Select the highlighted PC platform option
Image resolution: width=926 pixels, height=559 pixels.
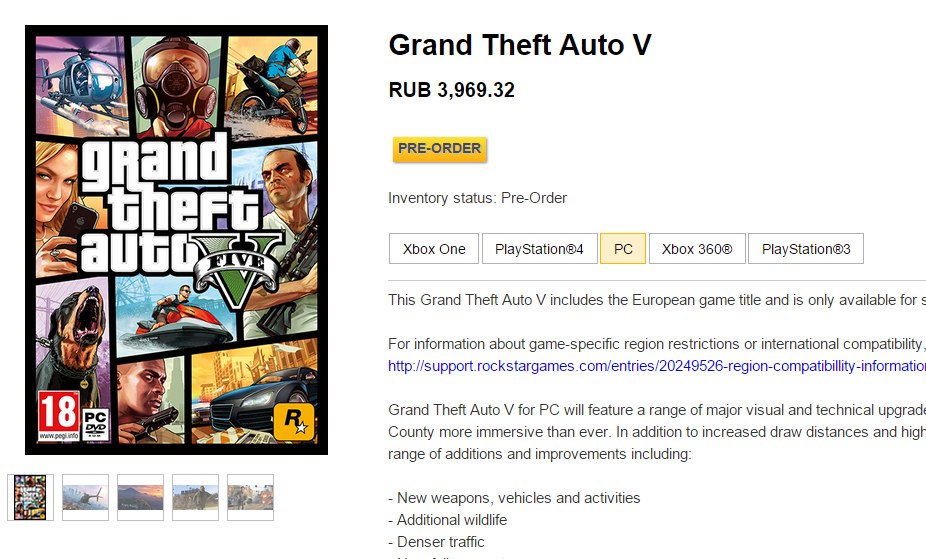click(622, 249)
